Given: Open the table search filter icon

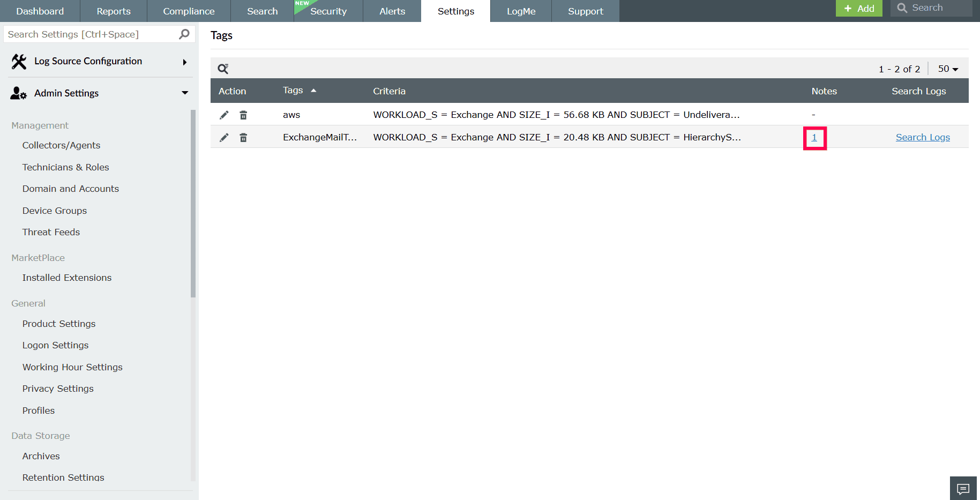Looking at the screenshot, I should pos(223,69).
